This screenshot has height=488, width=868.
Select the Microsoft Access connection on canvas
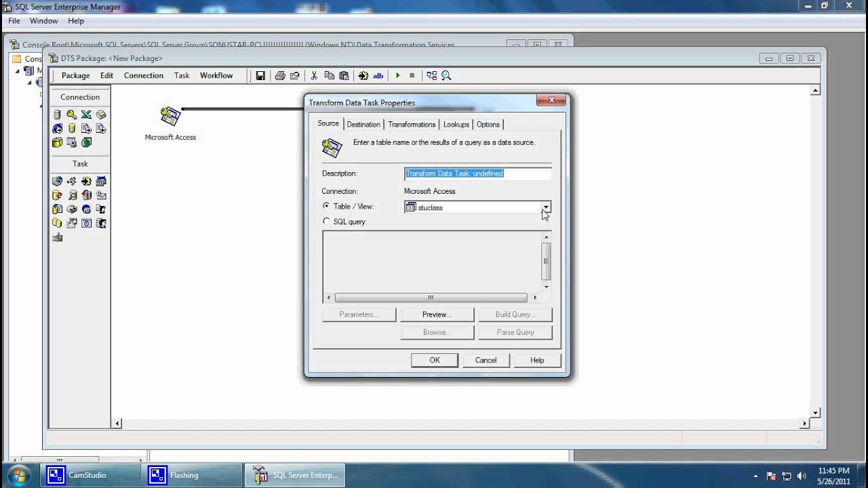point(170,123)
